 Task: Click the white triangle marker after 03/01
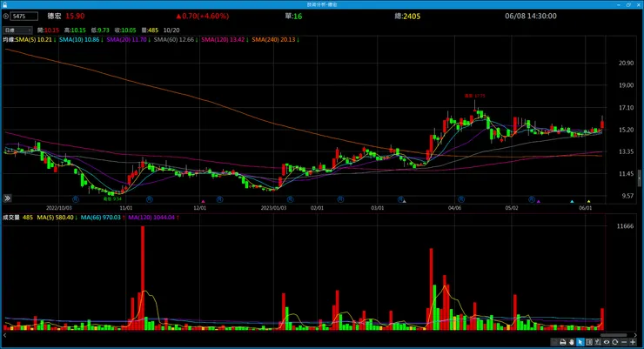405,201
